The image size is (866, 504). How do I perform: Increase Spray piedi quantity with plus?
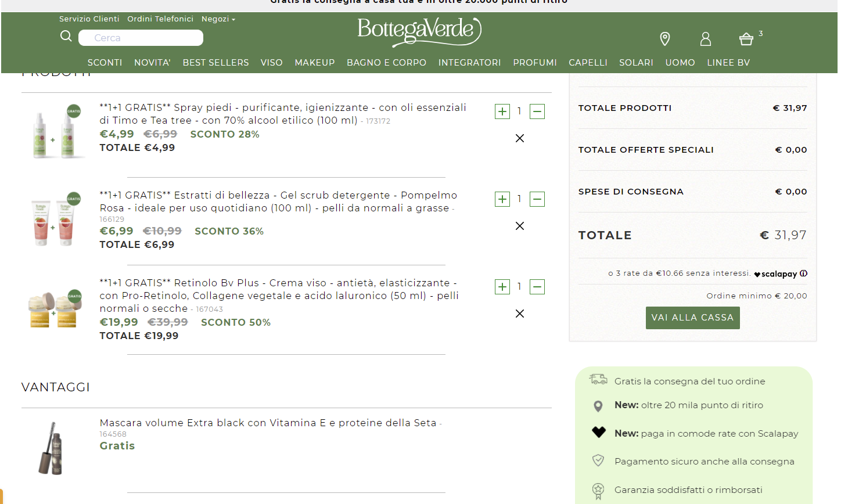(x=502, y=111)
